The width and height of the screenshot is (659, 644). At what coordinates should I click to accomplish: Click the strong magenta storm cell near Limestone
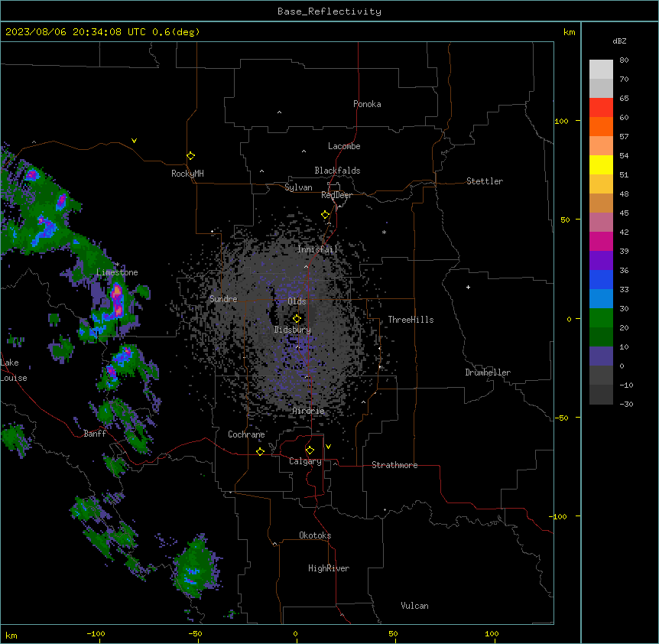click(117, 299)
